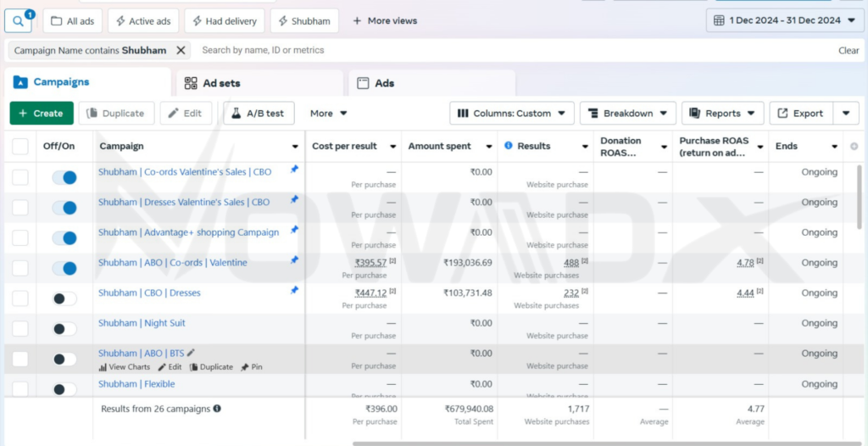Image resolution: width=868 pixels, height=446 pixels.
Task: Click the Results column info icon
Action: (509, 146)
